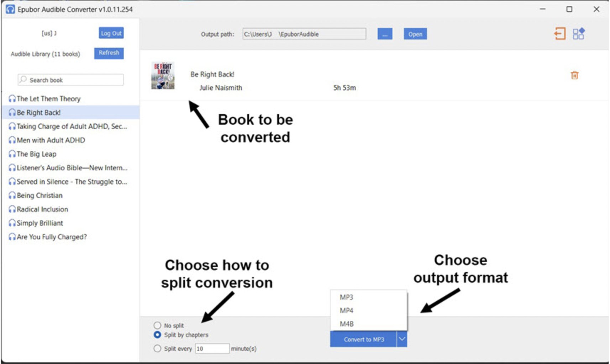Click the Audible Library (11 books) label

(45, 54)
